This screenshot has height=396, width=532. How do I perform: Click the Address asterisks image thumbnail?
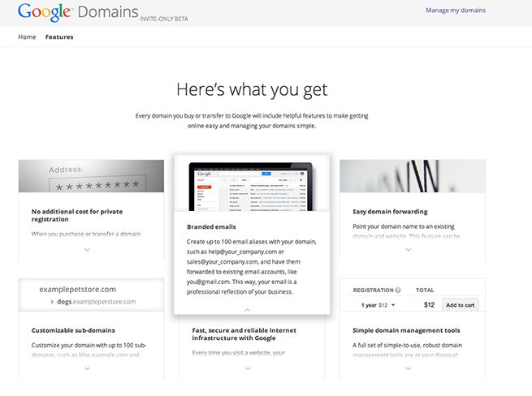(x=91, y=176)
